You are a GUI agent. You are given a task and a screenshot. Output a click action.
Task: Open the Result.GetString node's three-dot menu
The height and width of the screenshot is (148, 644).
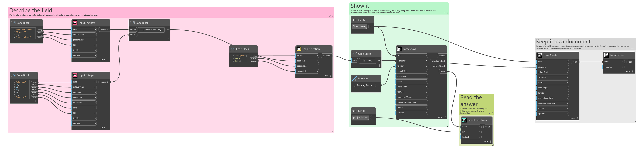491,142
